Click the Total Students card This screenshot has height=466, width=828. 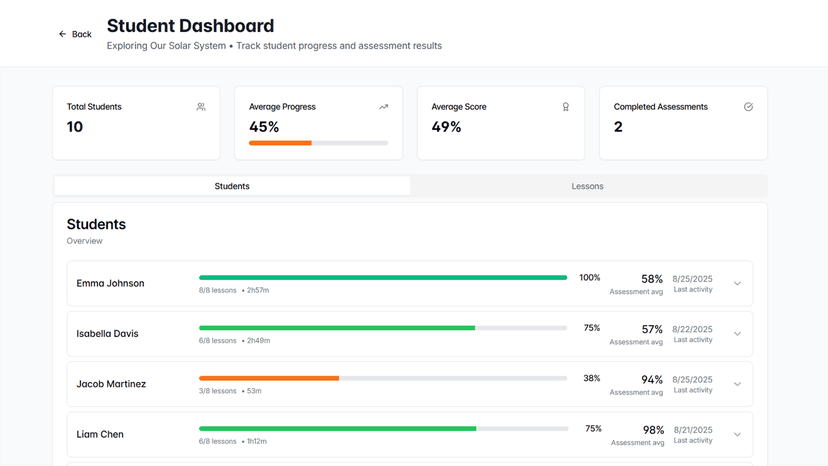tap(136, 122)
